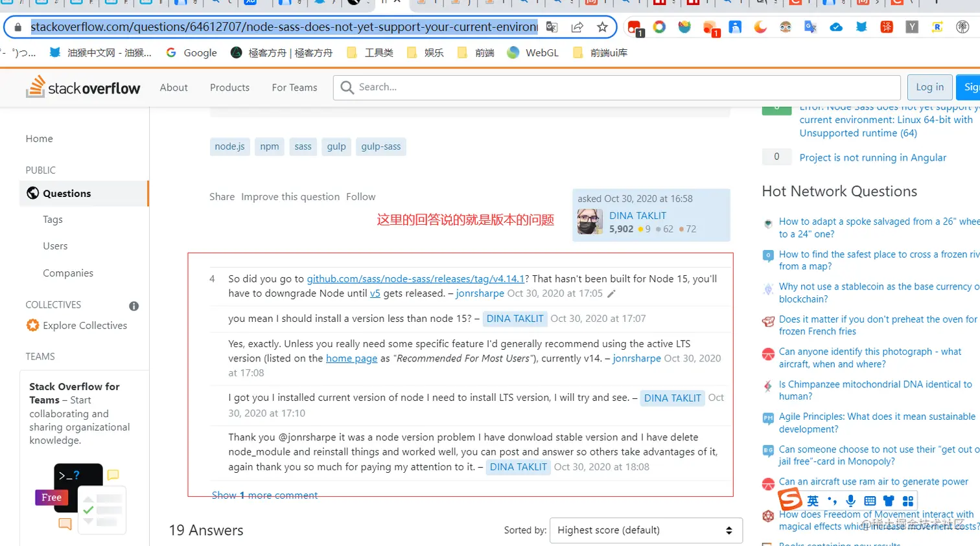Click the v5 link in first comment
The image size is (980, 546).
pos(375,293)
